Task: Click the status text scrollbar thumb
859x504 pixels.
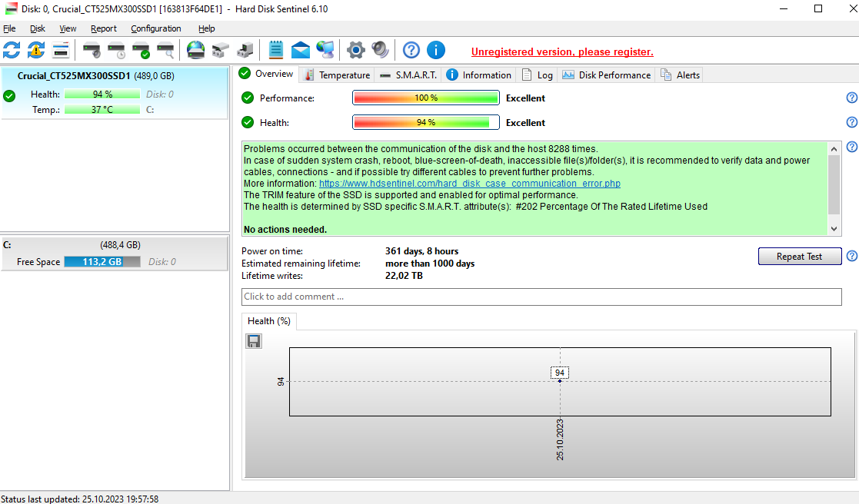Action: (834, 185)
